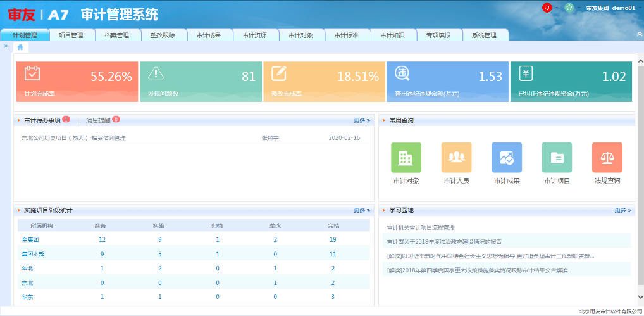Click the home icon tab
644x316 pixels.
(x=20, y=47)
